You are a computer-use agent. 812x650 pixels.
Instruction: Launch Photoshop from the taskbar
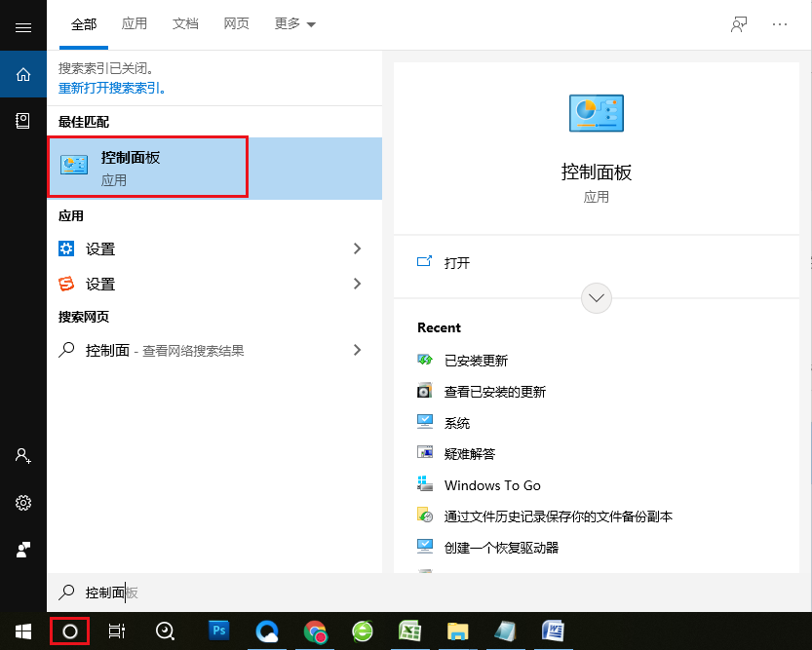(219, 631)
